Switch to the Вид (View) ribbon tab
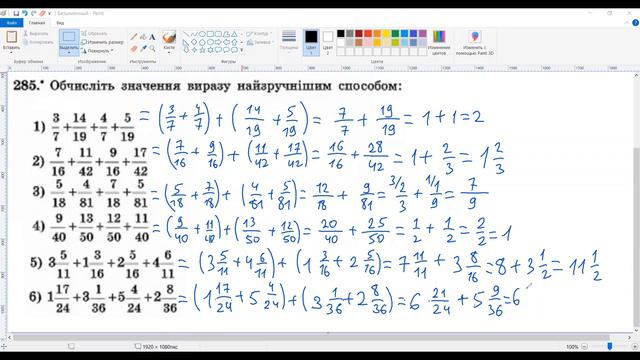This screenshot has height=360, width=640. (60, 23)
